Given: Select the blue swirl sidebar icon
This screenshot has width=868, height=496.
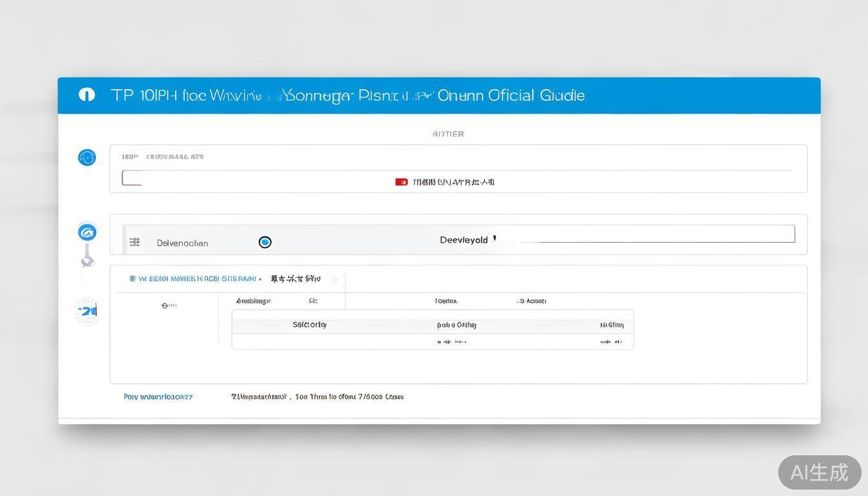Looking at the screenshot, I should (87, 232).
